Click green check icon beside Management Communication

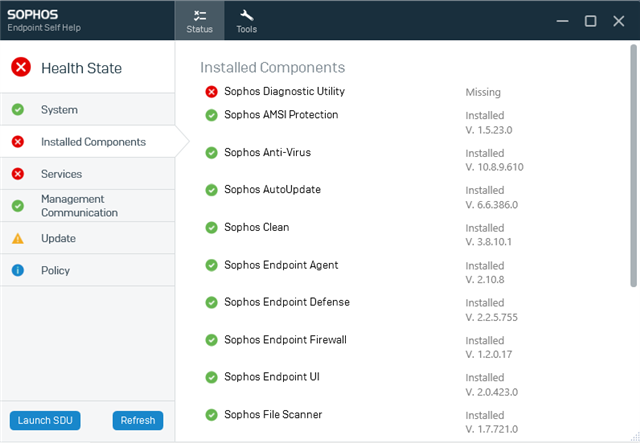(18, 206)
